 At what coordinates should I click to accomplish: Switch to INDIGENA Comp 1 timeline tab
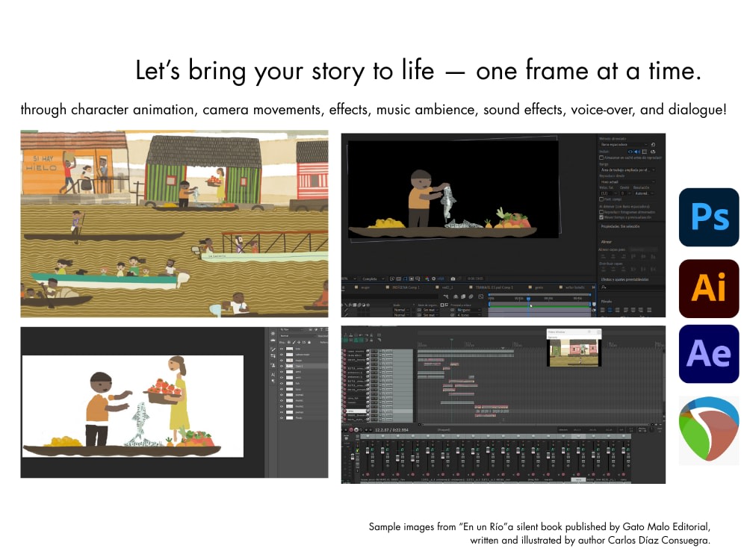406,287
